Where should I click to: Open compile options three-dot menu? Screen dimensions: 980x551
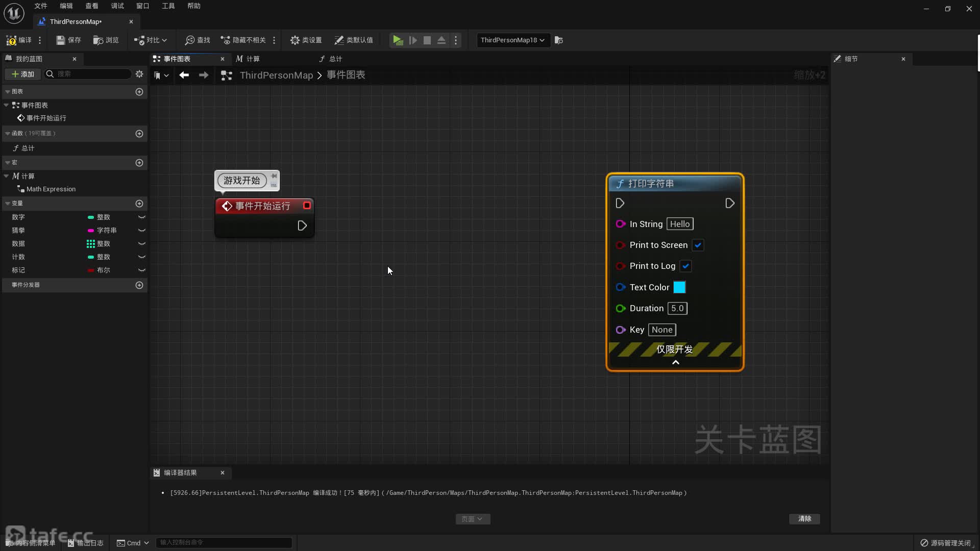40,40
